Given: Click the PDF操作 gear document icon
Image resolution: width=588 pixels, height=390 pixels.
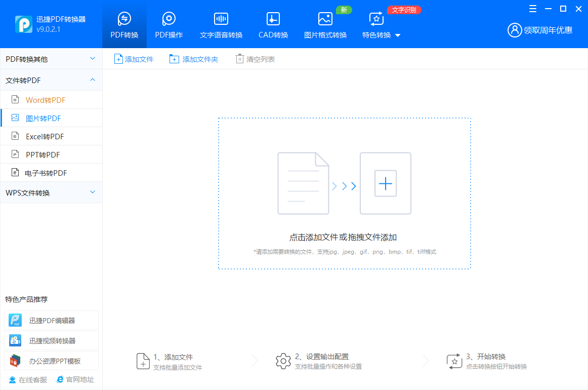Looking at the screenshot, I should [x=169, y=18].
